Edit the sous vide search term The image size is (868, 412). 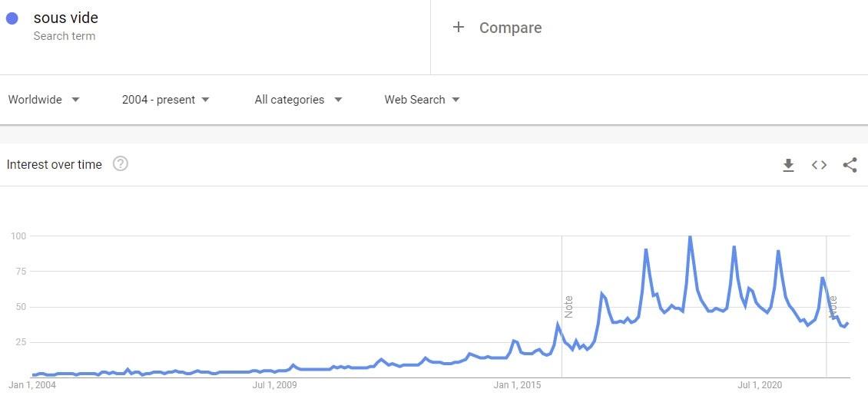point(66,18)
